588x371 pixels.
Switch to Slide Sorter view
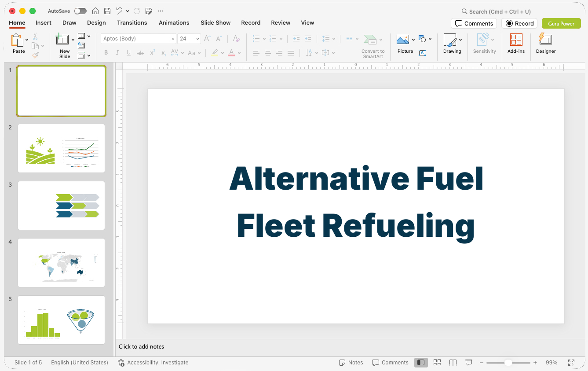(437, 362)
